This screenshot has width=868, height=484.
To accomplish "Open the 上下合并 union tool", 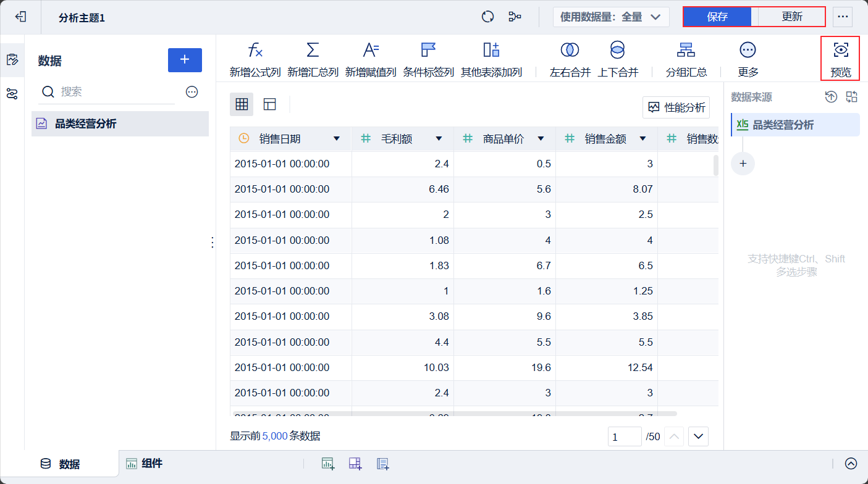I will pos(617,51).
